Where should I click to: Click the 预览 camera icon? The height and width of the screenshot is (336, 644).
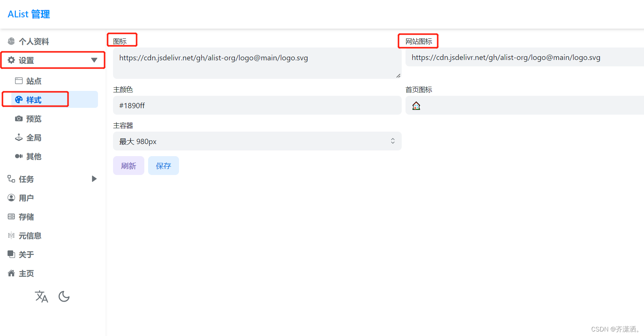click(19, 118)
